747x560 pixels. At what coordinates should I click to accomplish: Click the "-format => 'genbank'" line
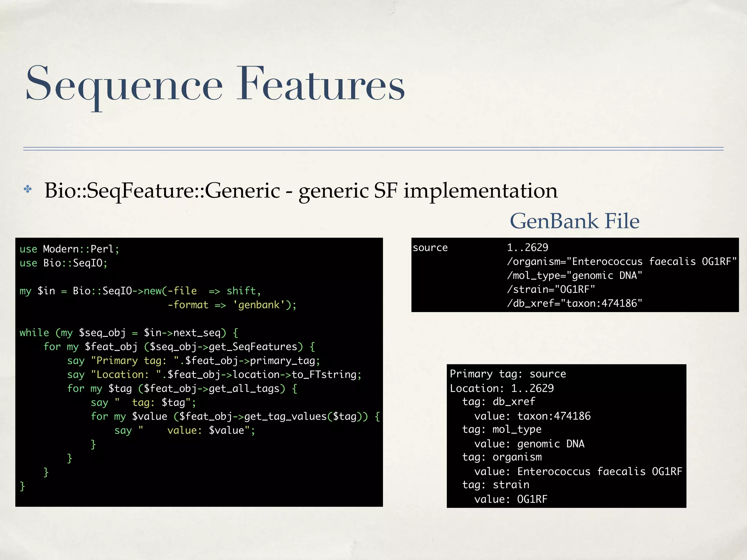tap(232, 305)
